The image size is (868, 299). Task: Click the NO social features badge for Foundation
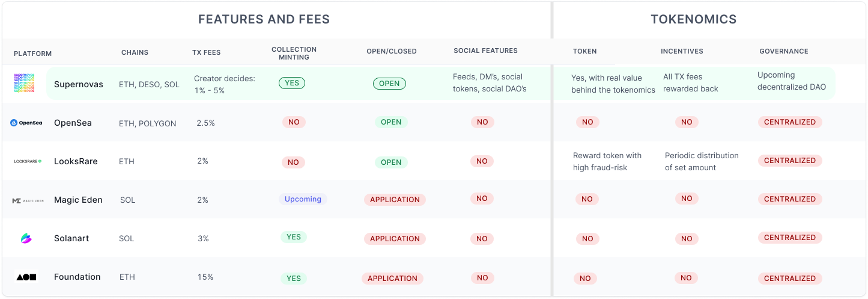482,278
